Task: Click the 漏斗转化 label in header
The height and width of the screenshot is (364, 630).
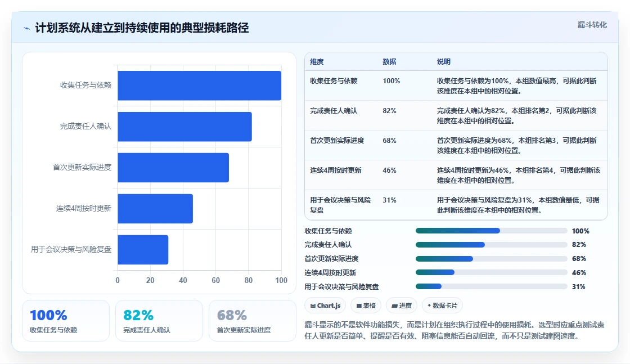Action: click(592, 25)
